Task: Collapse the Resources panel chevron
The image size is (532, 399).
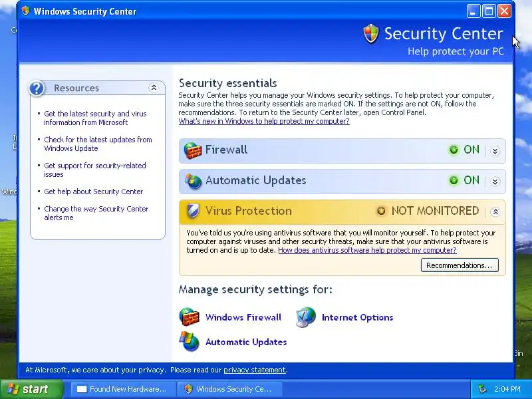Action: (x=154, y=88)
